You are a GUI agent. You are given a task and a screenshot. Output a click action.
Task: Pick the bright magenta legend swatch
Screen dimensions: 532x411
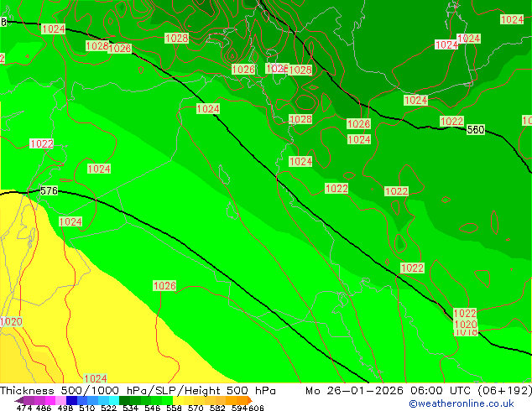tap(50, 400)
